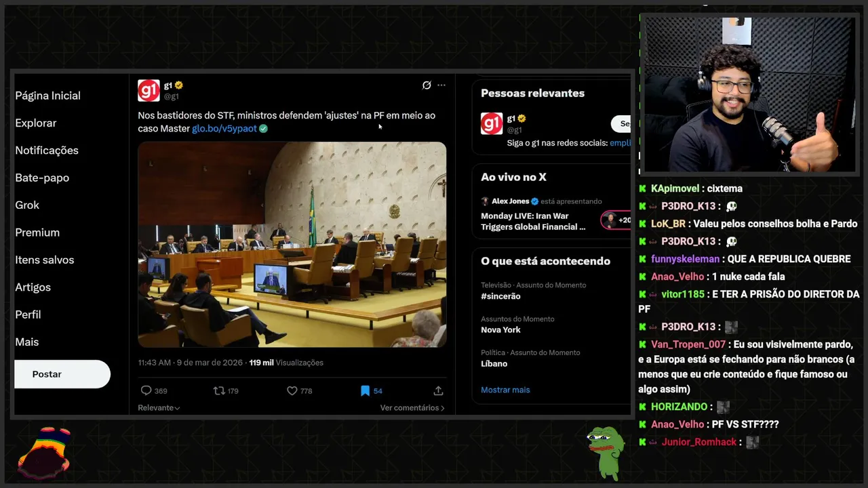
Task: Click the g1 verified badge next to name
Action: pos(179,85)
